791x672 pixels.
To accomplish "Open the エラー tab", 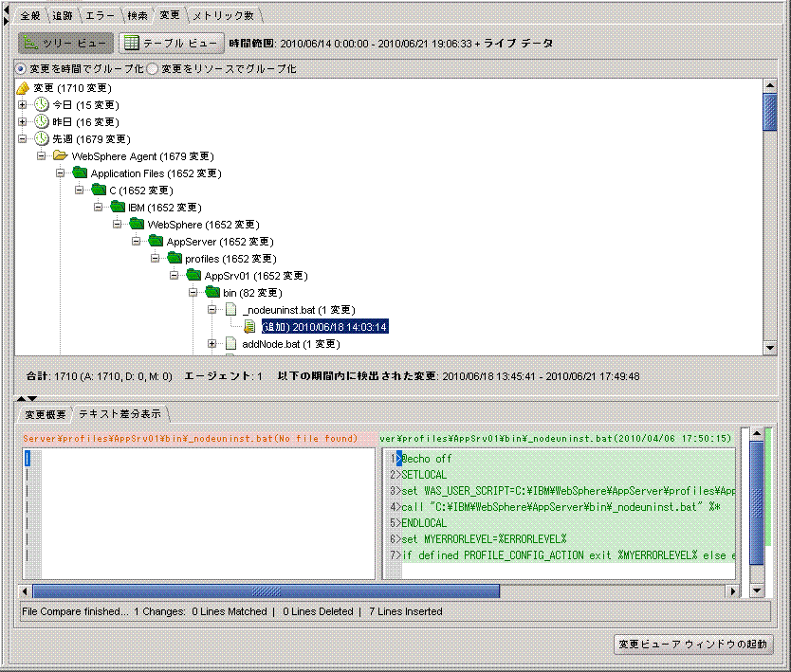I will [100, 15].
